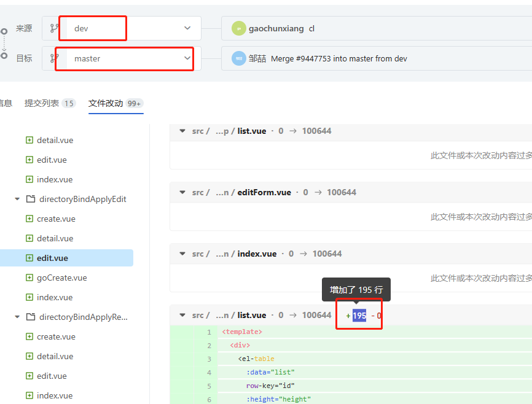Click the Merge #9447753 commit message
Image resolution: width=532 pixels, height=404 pixels.
[x=339, y=59]
